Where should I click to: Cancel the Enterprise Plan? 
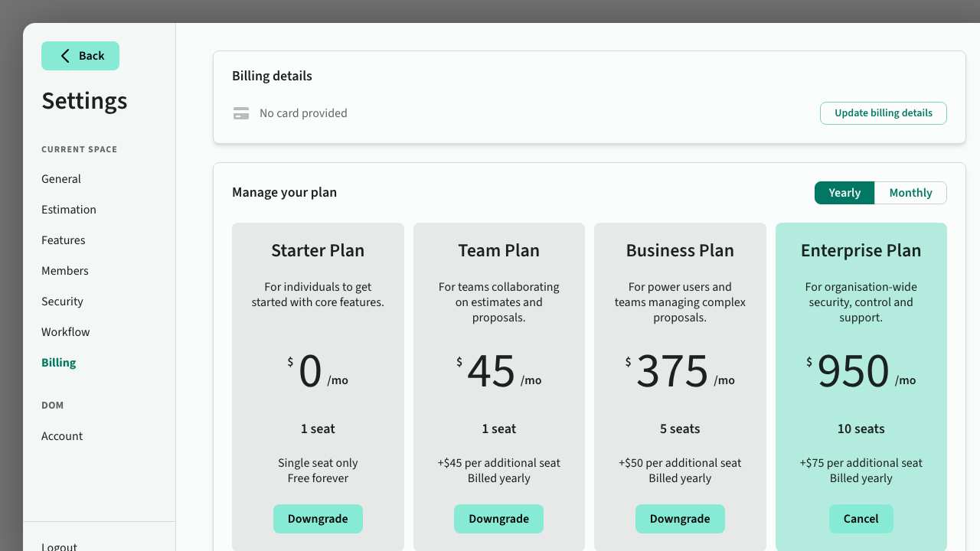[x=861, y=519]
